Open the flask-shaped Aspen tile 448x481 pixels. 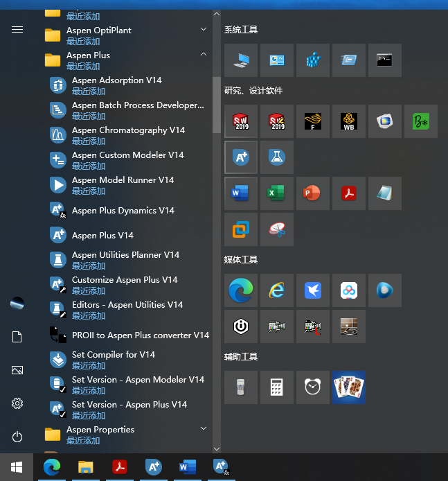(277, 157)
